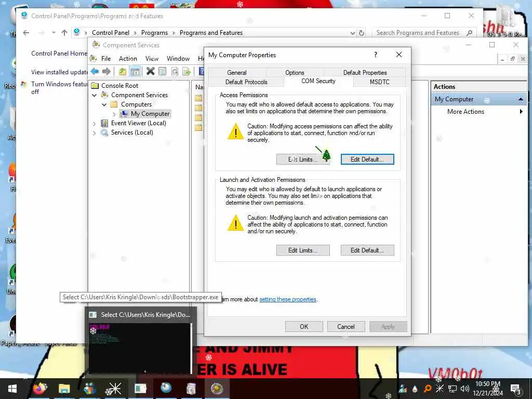The image size is (532, 399).
Task: Click the Up one level folder icon
Action: [x=122, y=71]
